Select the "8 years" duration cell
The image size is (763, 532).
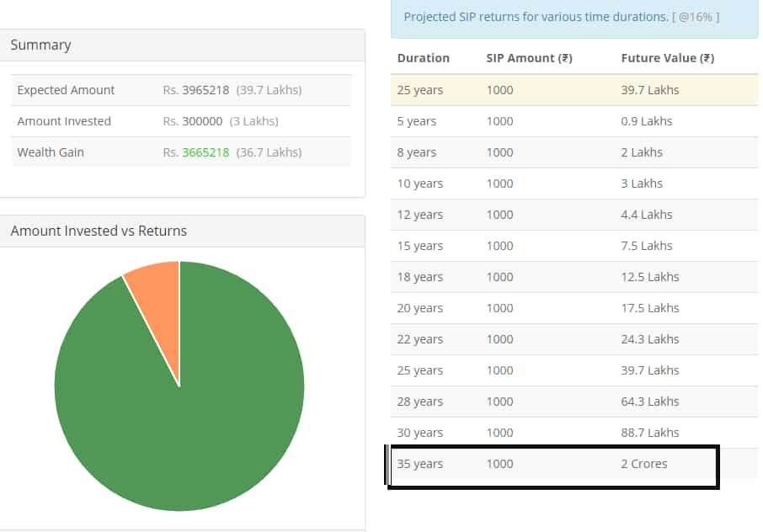point(417,152)
